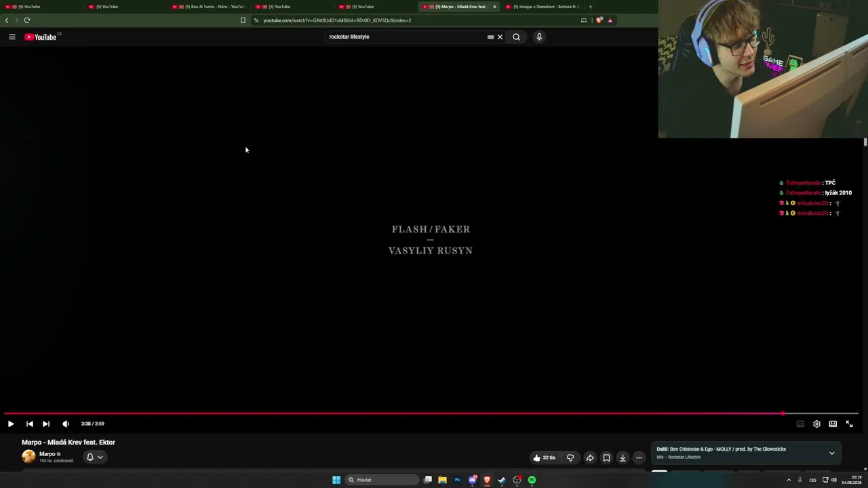This screenshot has height=488, width=868.
Task: Open Steam from the taskbar
Action: pyautogui.click(x=502, y=480)
